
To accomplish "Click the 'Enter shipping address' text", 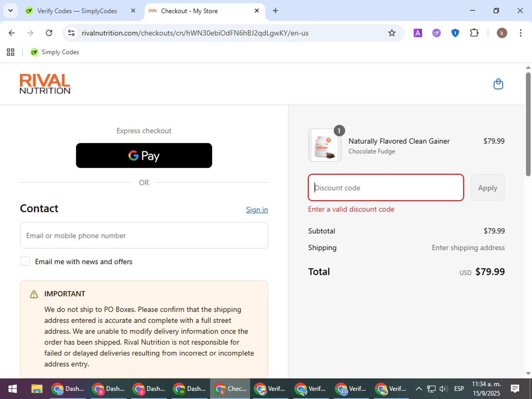I will coord(468,248).
